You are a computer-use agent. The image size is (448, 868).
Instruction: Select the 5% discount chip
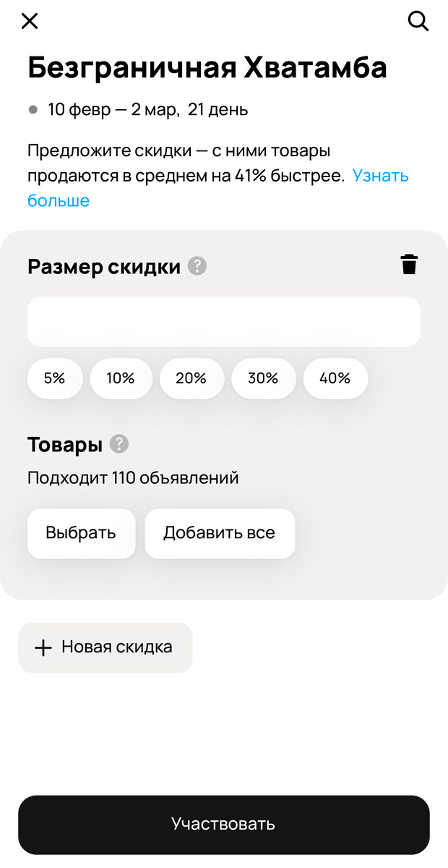click(x=55, y=378)
